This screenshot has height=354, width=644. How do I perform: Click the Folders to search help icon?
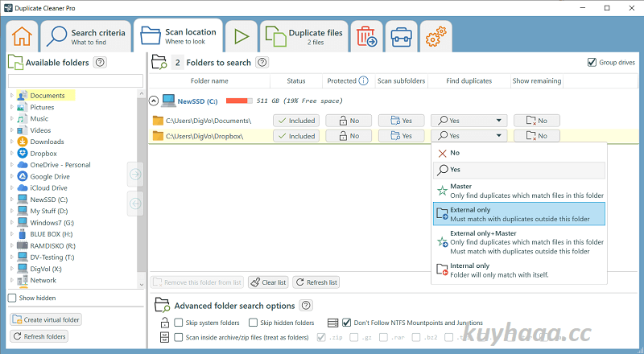(x=262, y=63)
